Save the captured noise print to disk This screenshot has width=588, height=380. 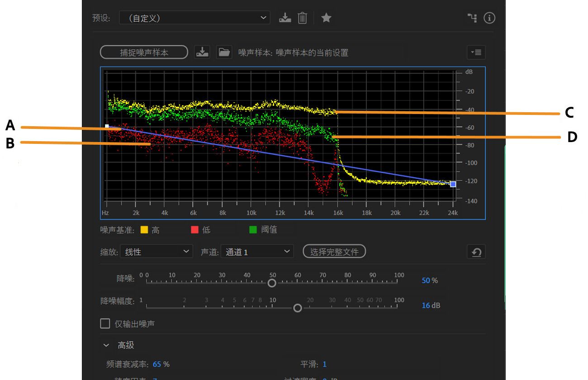point(202,52)
